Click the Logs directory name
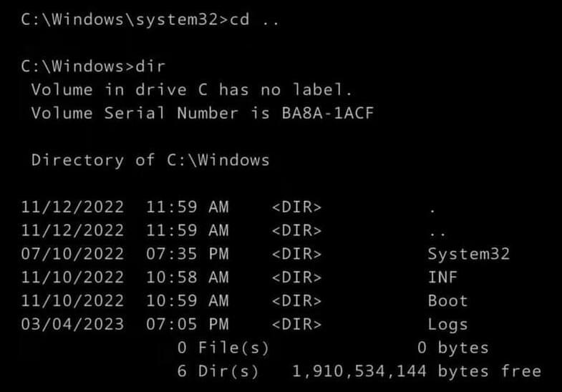This screenshot has width=562, height=392. click(447, 324)
